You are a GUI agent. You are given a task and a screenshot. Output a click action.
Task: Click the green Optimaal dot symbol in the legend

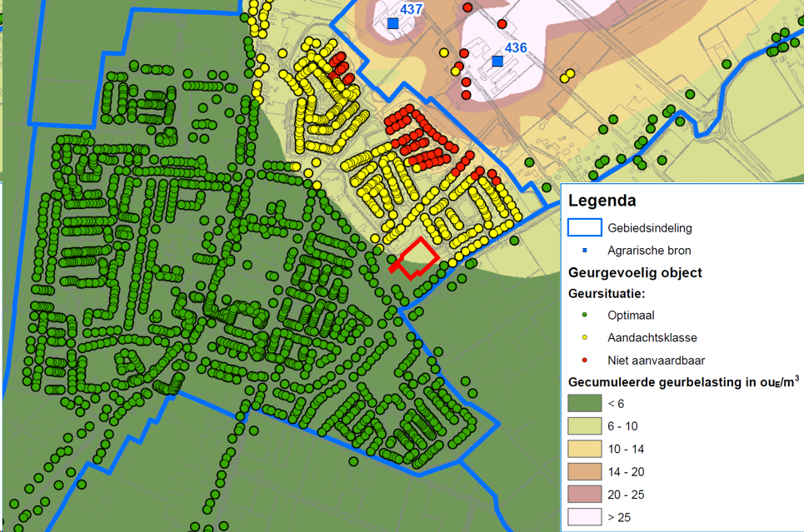[583, 316]
